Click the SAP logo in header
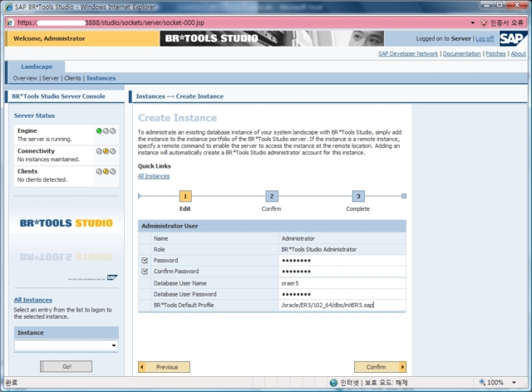The image size is (532, 392). click(x=512, y=38)
